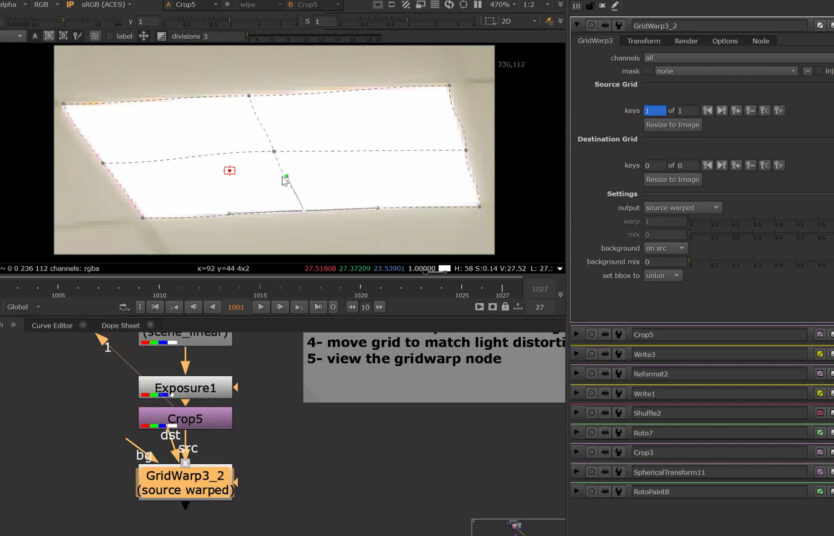
Task: Click the pencil icon atop properties panel
Action: coord(616,6)
